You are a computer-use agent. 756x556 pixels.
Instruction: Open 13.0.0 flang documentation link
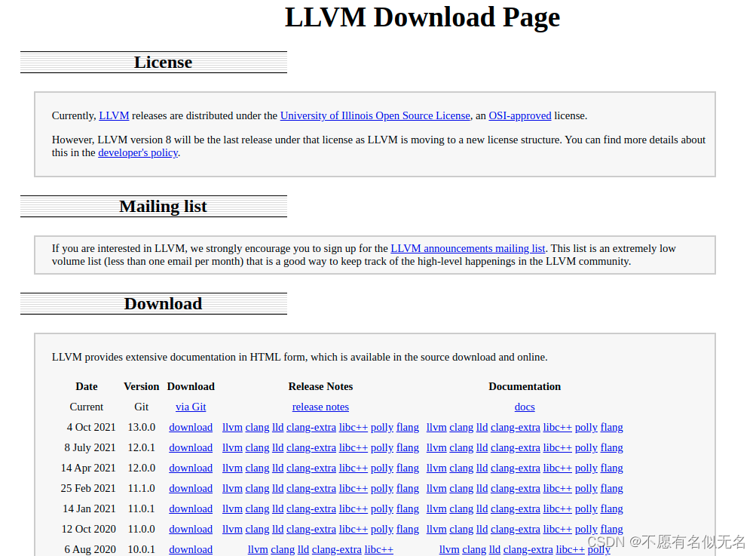point(612,427)
